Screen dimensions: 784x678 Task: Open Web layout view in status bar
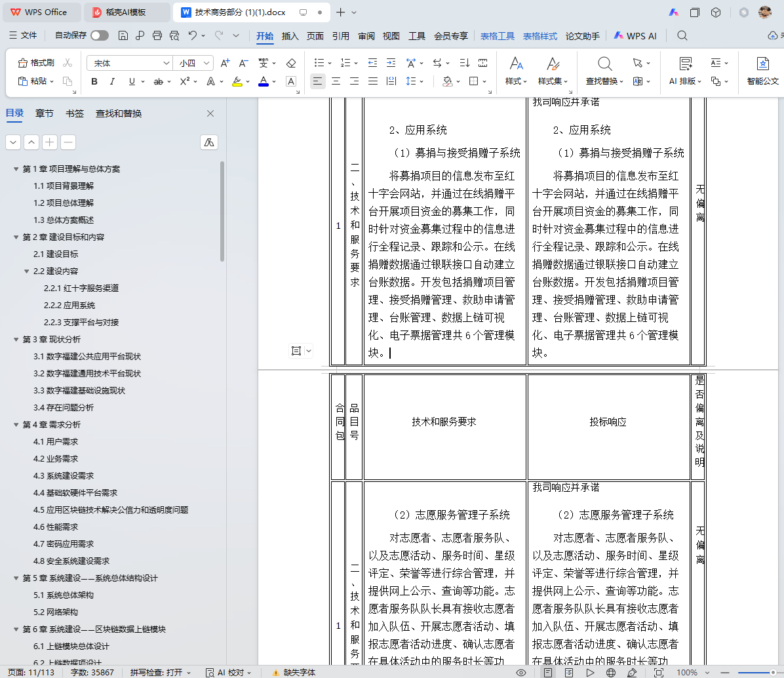point(611,673)
